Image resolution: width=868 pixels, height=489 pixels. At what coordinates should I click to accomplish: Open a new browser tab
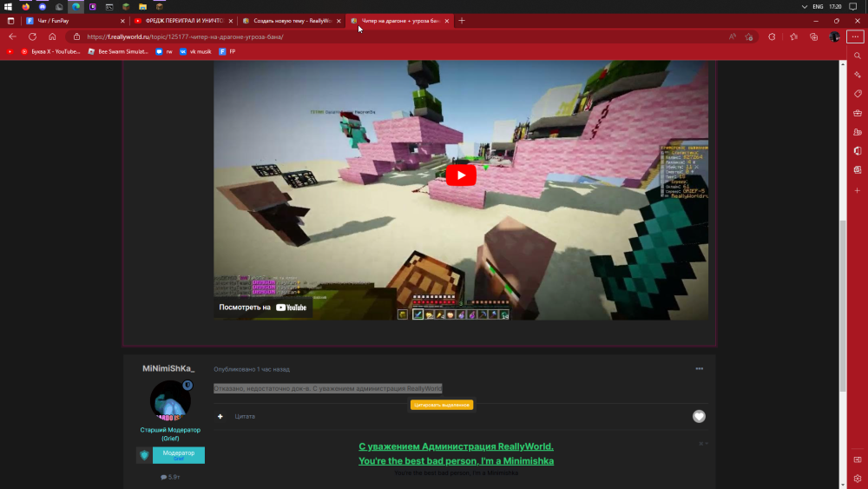pos(462,21)
